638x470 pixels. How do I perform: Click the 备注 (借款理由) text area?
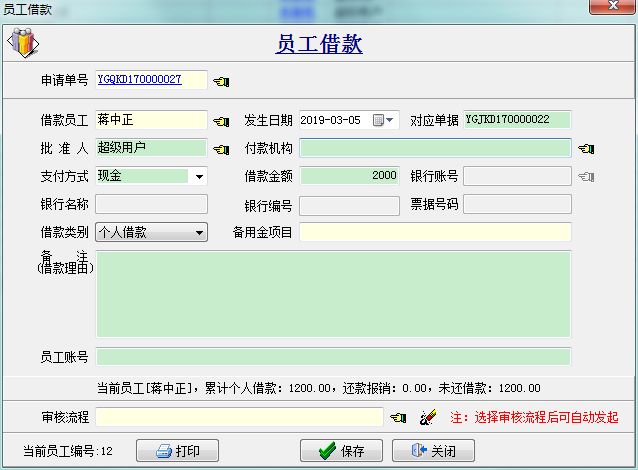334,294
